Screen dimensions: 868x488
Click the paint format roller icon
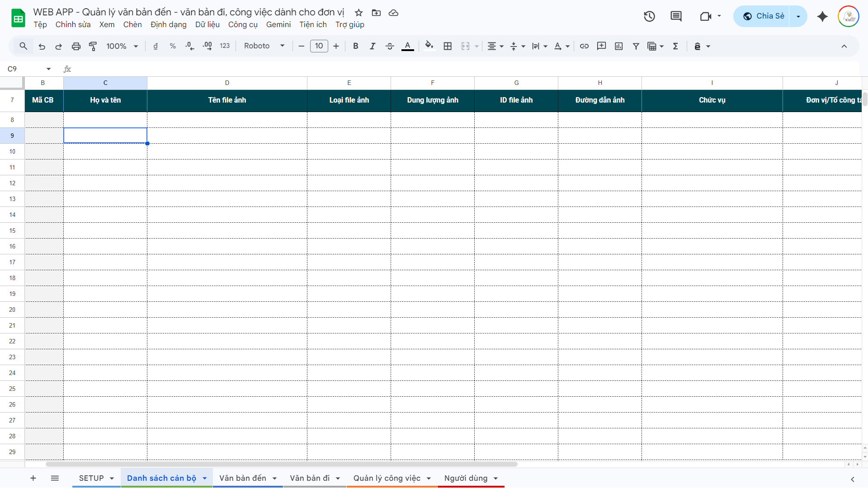[x=93, y=46]
